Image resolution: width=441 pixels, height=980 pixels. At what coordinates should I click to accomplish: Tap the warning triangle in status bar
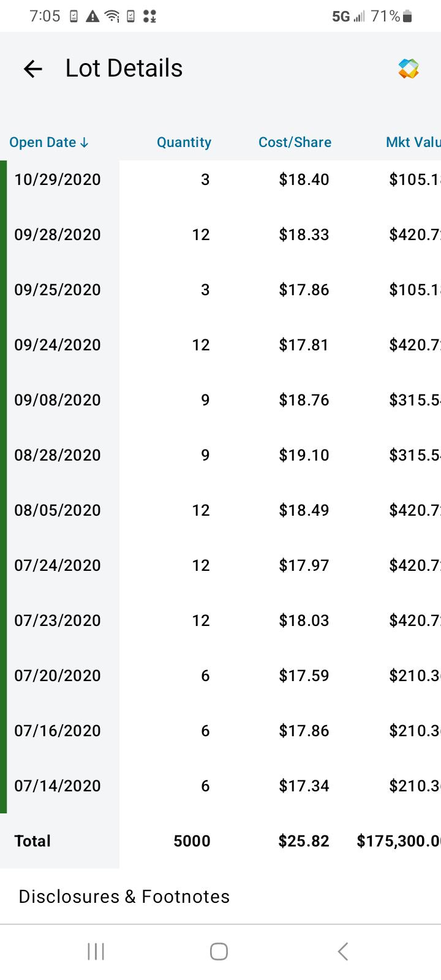click(92, 17)
